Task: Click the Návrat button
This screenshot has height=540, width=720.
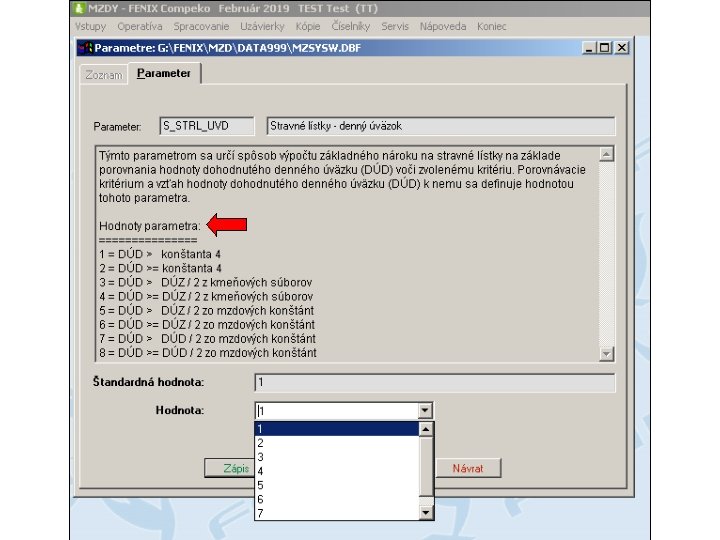Action: click(x=467, y=468)
